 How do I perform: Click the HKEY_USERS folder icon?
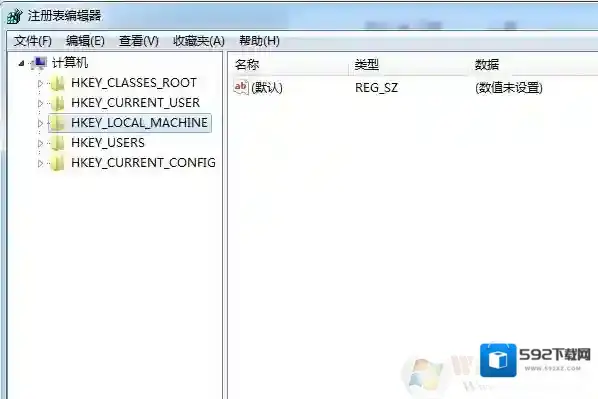point(58,143)
